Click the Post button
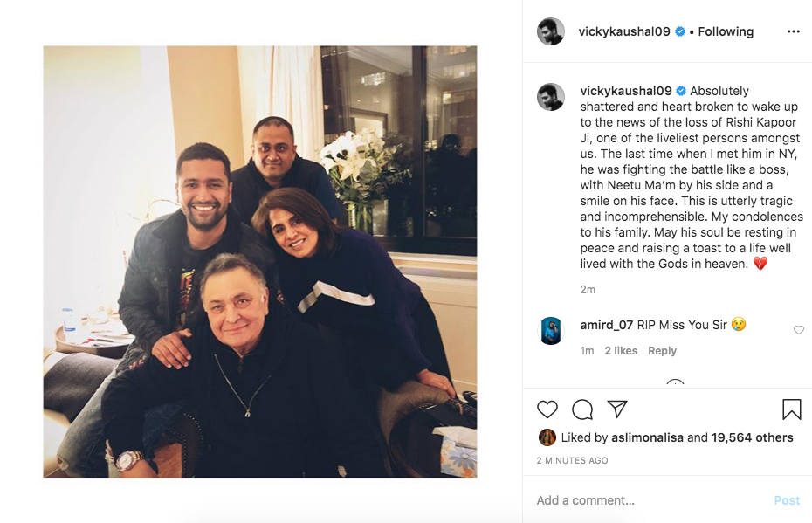This screenshot has width=812, height=523. click(x=787, y=500)
